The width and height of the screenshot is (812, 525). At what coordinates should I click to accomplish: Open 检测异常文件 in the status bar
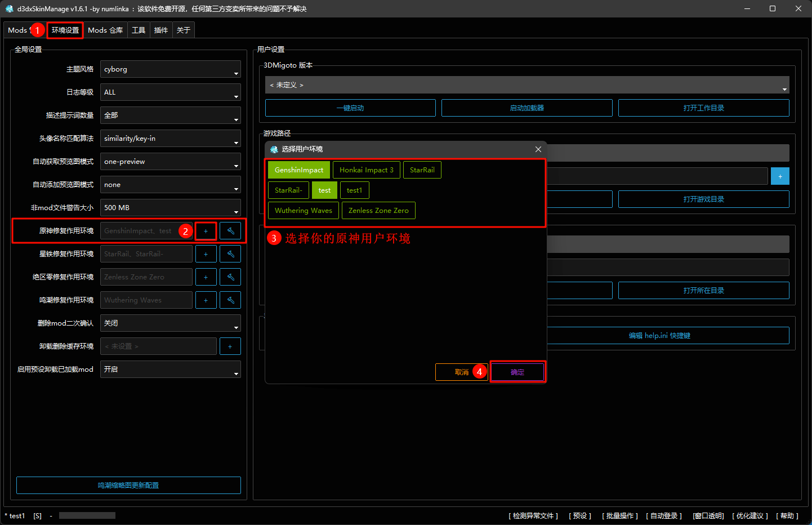coord(533,515)
